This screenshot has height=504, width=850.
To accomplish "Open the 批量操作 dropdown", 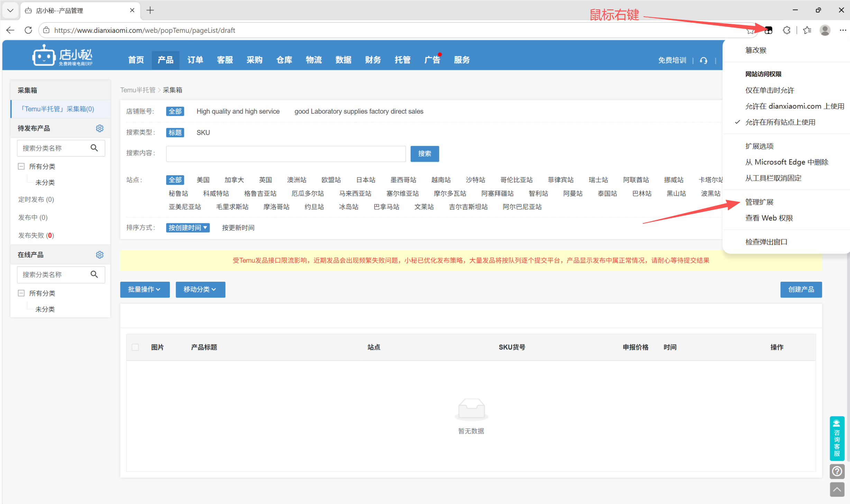I will tap(145, 289).
